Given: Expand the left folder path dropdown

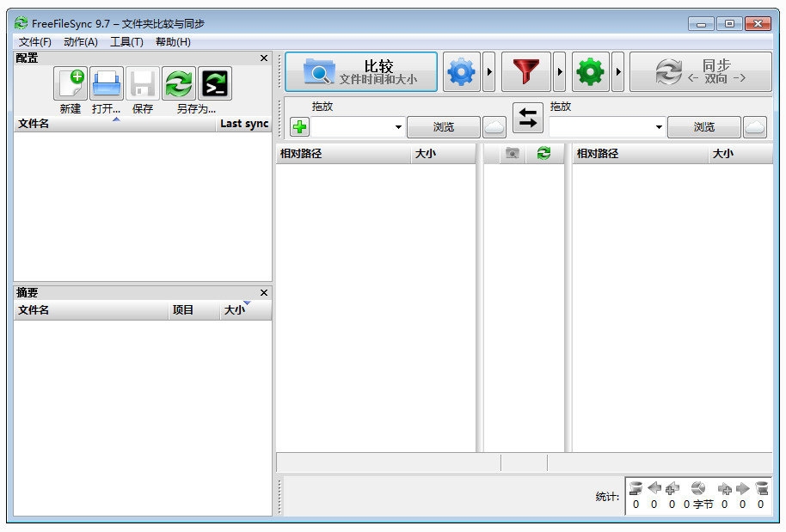Looking at the screenshot, I should pyautogui.click(x=398, y=127).
